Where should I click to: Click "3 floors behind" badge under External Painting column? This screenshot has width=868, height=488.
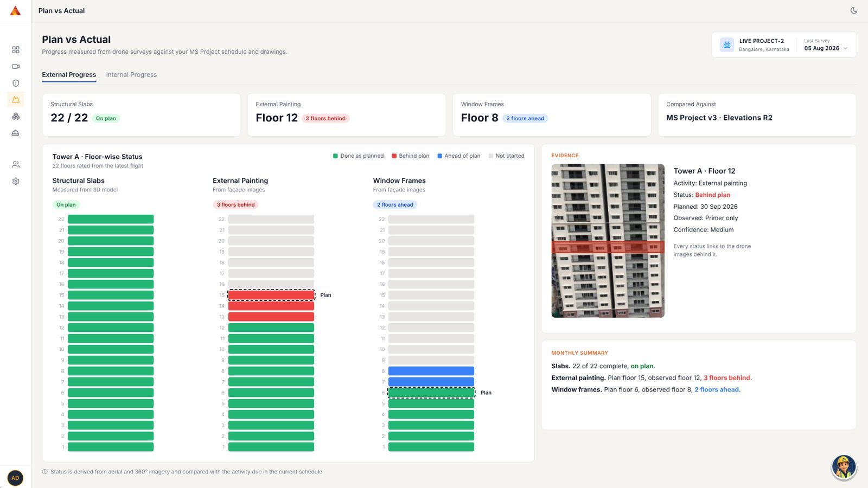click(x=235, y=204)
